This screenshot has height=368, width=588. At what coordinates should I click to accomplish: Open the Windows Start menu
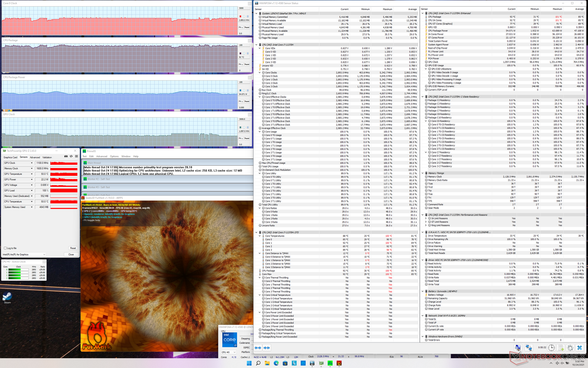coord(249,363)
